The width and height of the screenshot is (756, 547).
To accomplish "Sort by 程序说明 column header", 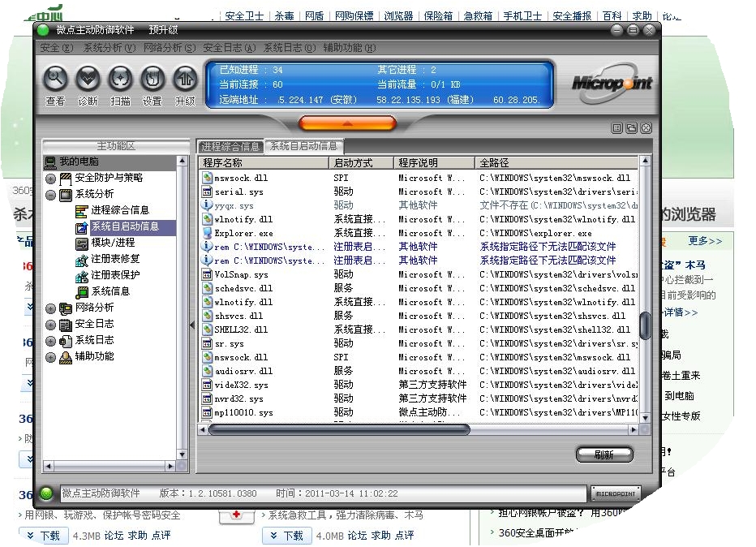I will 435,162.
